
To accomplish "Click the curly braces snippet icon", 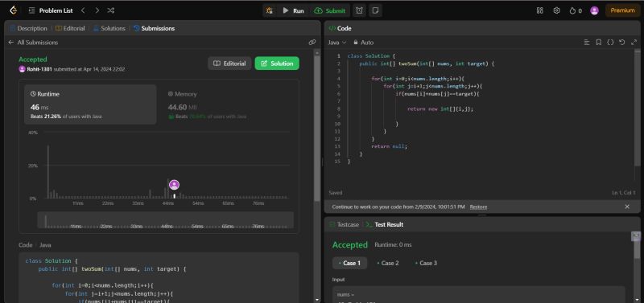I will [610, 43].
